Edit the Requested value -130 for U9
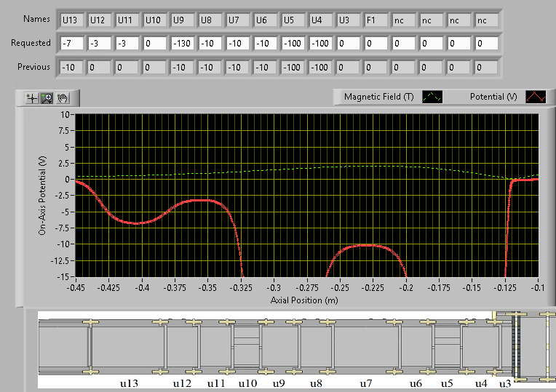Screen dimensions: 556x392 coord(183,43)
